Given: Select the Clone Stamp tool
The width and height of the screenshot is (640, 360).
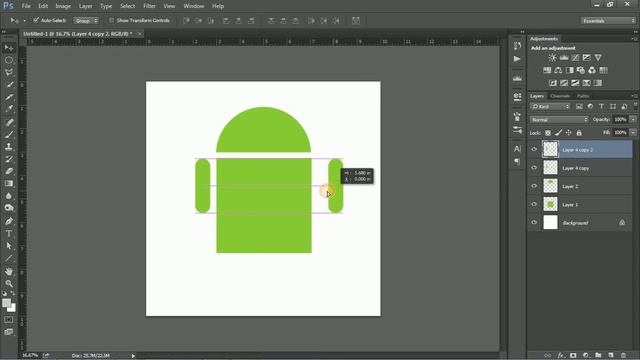Looking at the screenshot, I should coord(9,147).
